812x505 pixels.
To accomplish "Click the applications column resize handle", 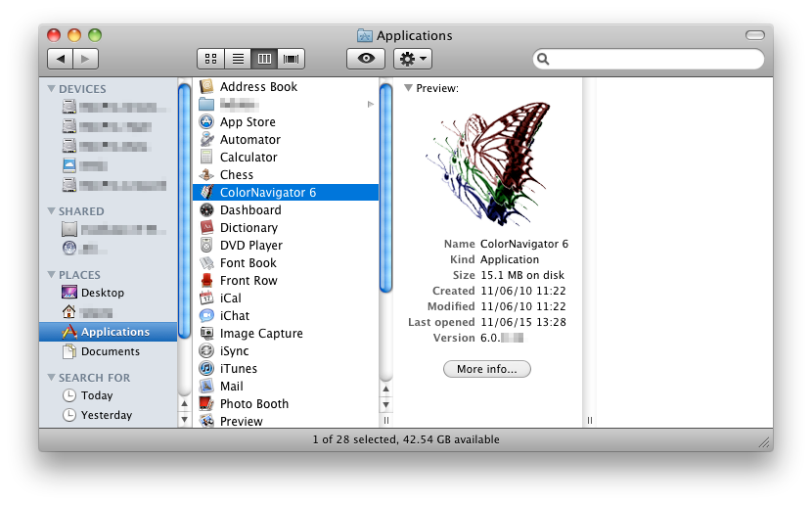I will (385, 420).
